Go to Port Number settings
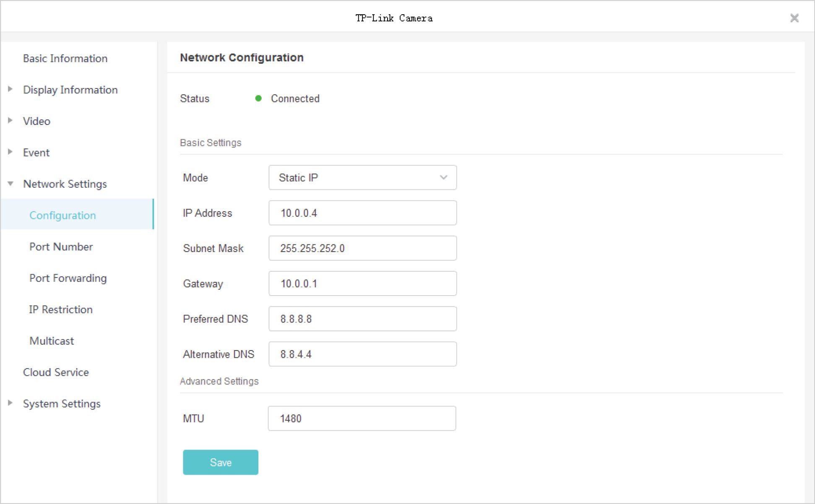The width and height of the screenshot is (815, 504). pos(61,247)
